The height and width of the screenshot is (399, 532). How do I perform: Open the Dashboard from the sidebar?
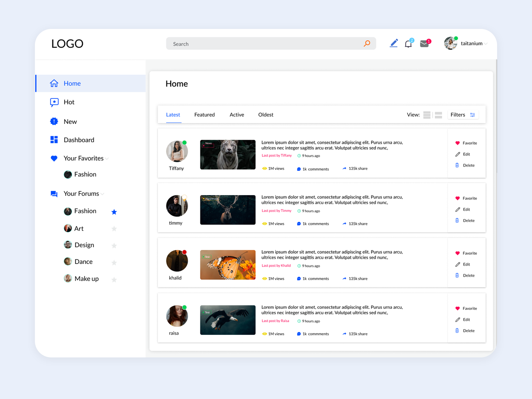[79, 140]
